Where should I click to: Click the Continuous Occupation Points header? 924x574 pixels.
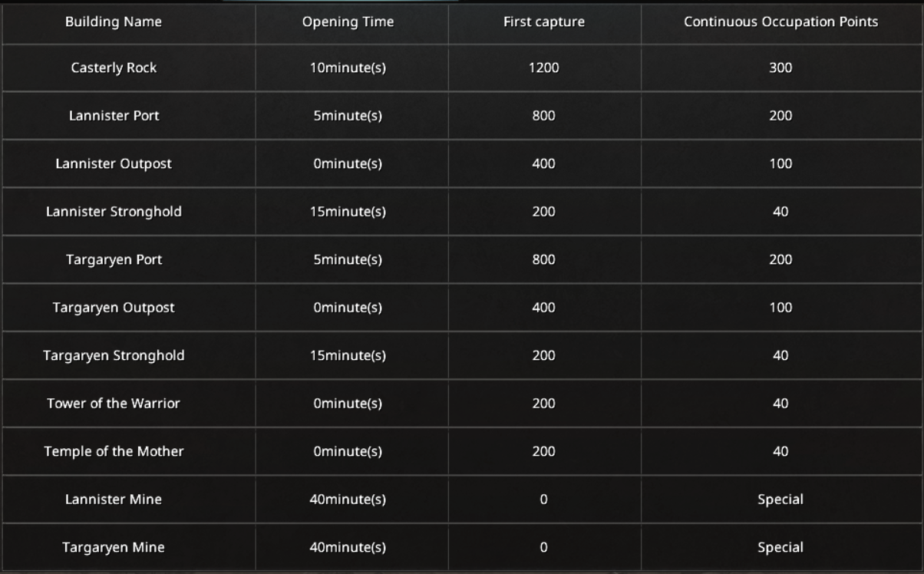point(780,21)
